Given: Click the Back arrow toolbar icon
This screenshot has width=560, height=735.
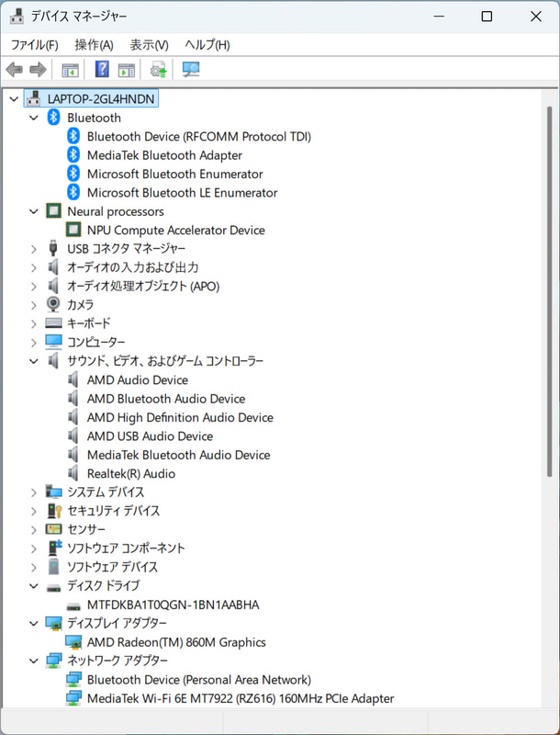Looking at the screenshot, I should [15, 70].
